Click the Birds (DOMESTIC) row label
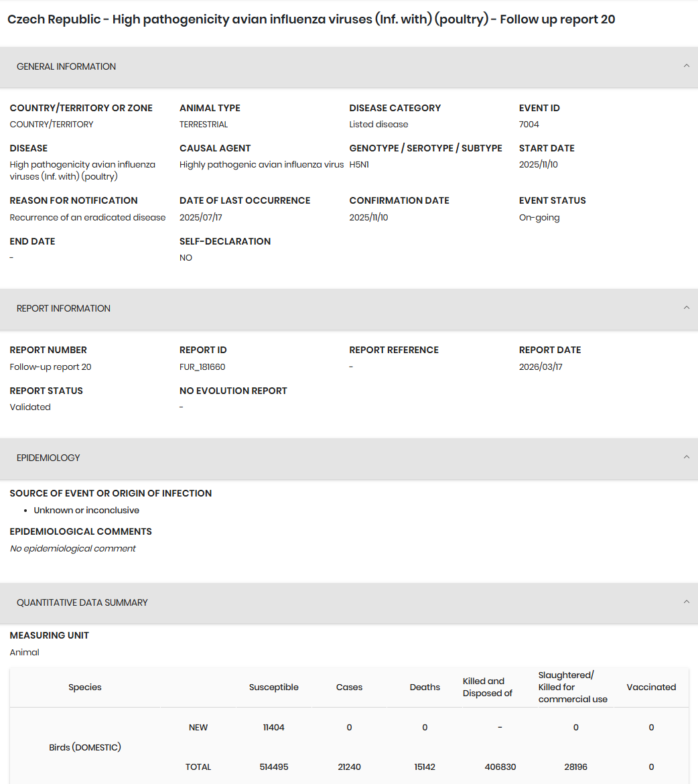Image resolution: width=698 pixels, height=784 pixels. pos(85,748)
